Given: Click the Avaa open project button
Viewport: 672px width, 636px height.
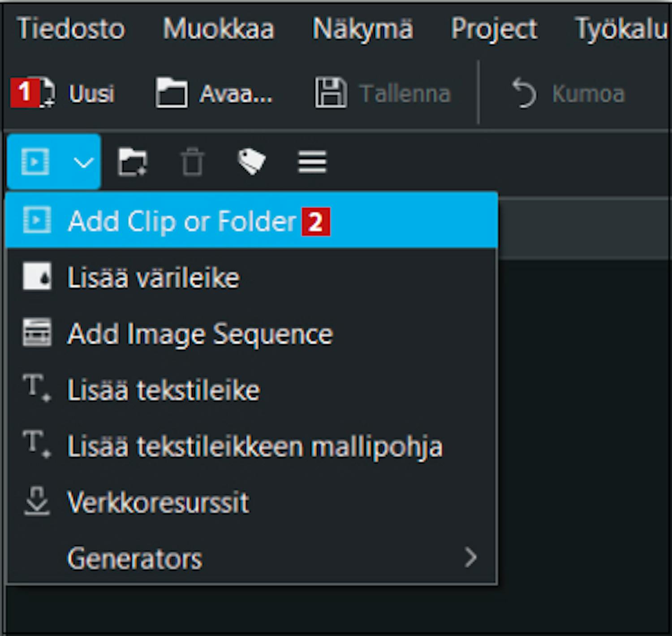Looking at the screenshot, I should pos(214,93).
